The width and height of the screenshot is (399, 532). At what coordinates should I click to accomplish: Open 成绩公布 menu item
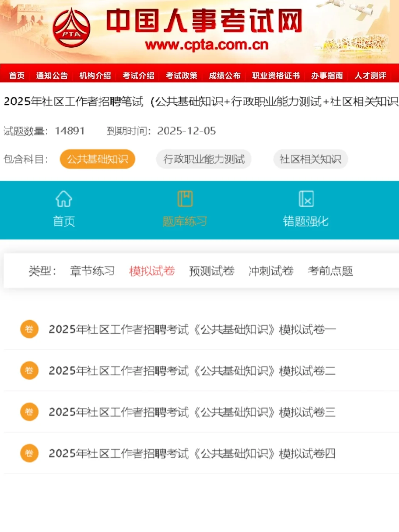[x=225, y=76]
